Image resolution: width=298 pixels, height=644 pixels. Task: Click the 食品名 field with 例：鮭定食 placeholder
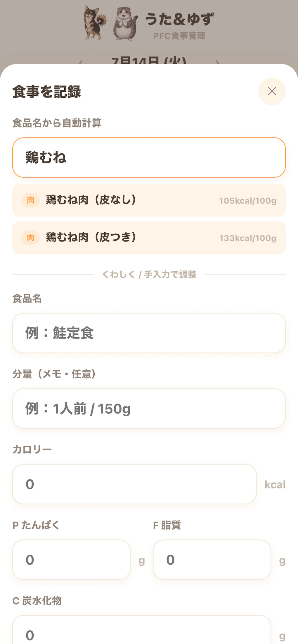click(149, 333)
